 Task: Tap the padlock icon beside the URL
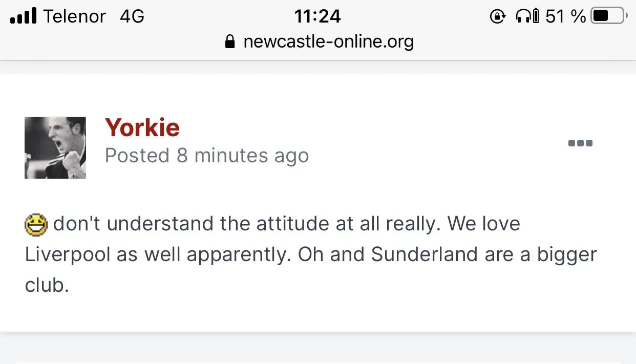pos(230,41)
